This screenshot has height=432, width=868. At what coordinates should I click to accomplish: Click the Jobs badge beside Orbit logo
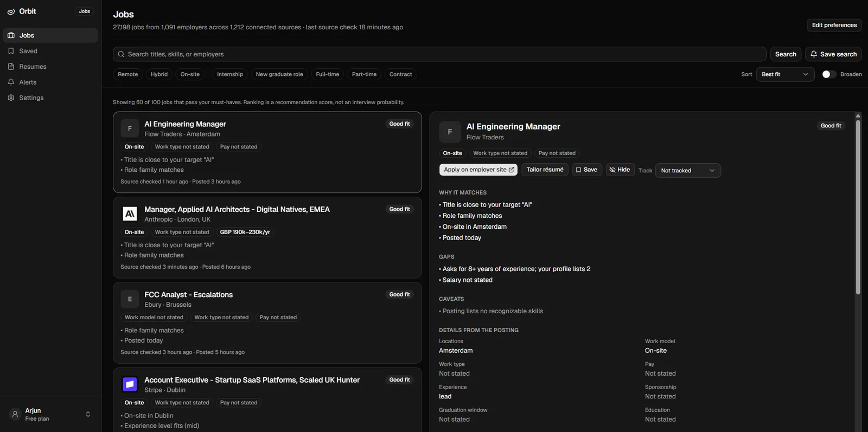tap(85, 11)
